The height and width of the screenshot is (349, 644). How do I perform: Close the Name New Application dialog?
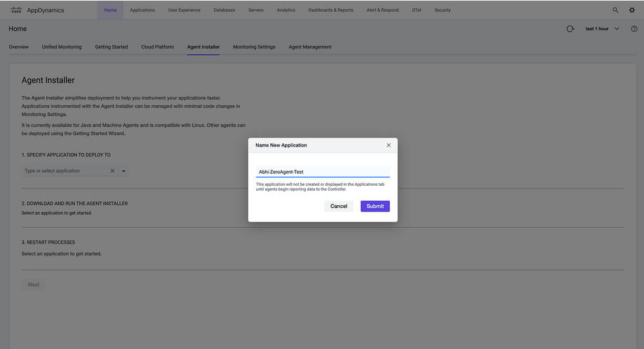coord(388,145)
